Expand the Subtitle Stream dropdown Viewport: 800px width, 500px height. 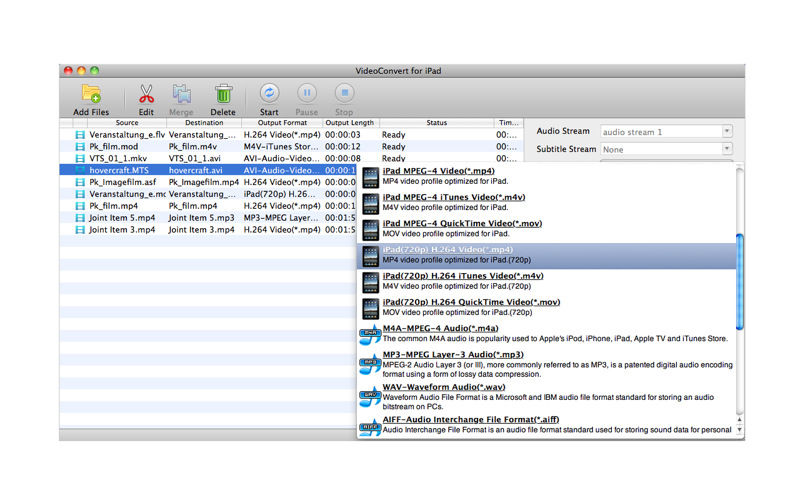coord(666,149)
